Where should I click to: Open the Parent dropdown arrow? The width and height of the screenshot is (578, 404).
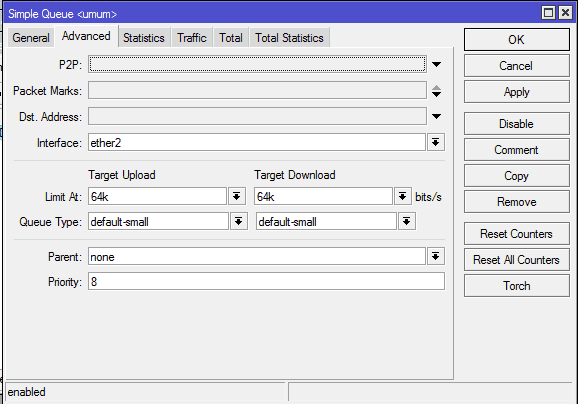[x=435, y=256]
